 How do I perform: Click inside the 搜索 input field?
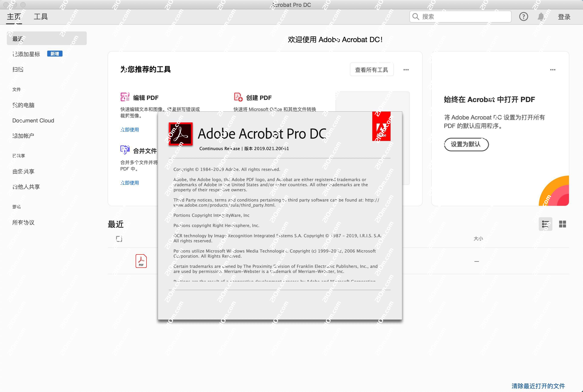[x=460, y=17]
